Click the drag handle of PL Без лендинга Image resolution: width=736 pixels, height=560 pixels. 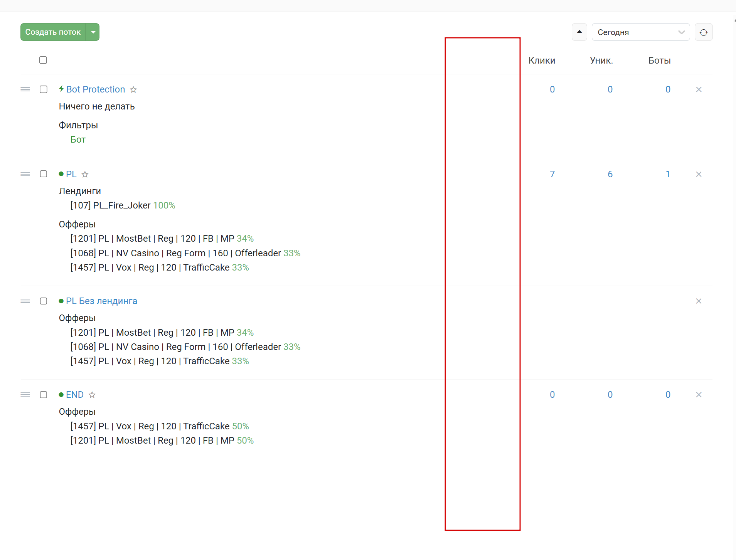click(x=25, y=301)
